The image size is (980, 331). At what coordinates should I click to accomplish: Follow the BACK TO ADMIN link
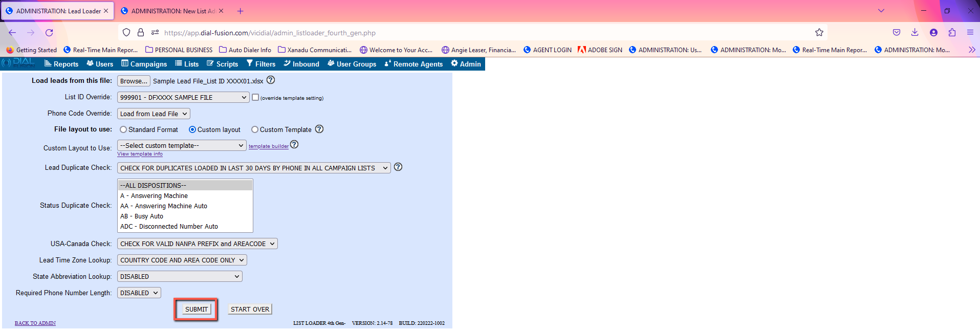[35, 323]
